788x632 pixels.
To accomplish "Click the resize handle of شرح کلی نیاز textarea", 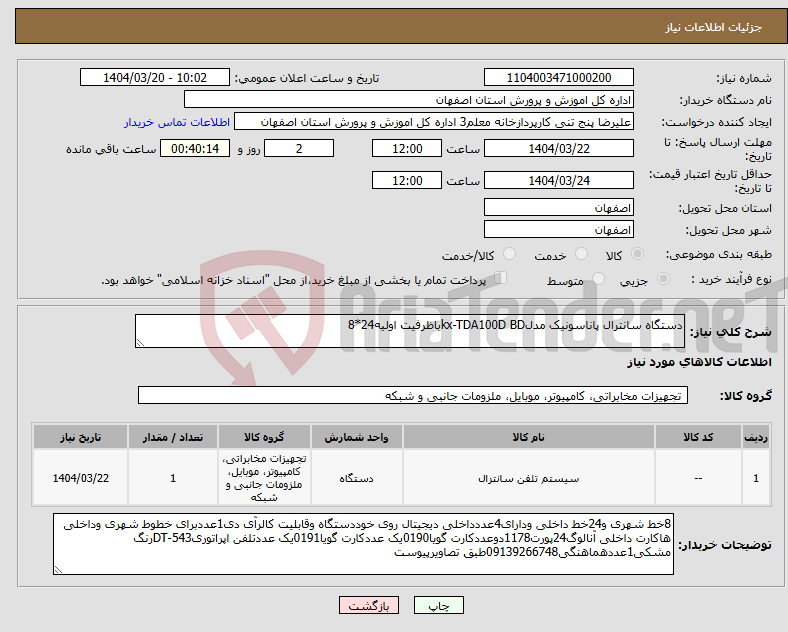I will (140, 343).
